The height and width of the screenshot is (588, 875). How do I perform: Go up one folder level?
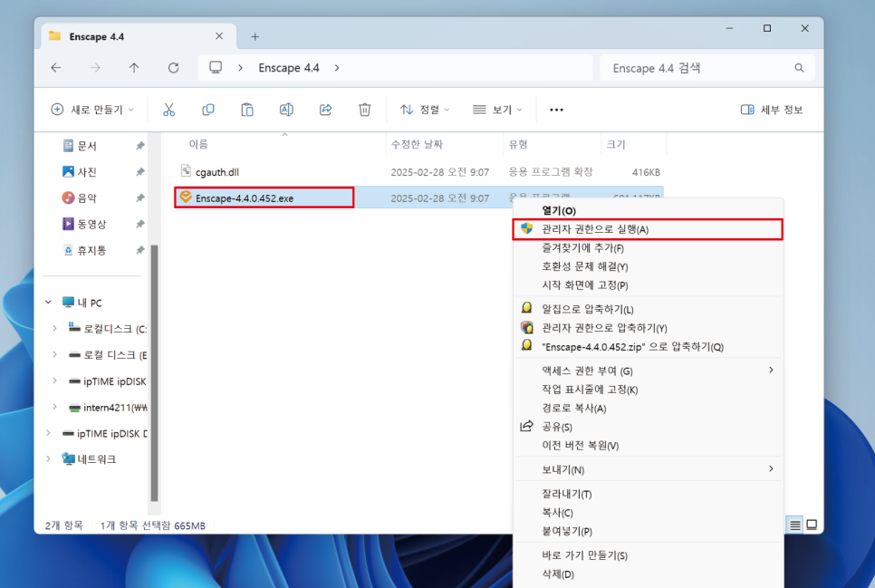click(134, 68)
